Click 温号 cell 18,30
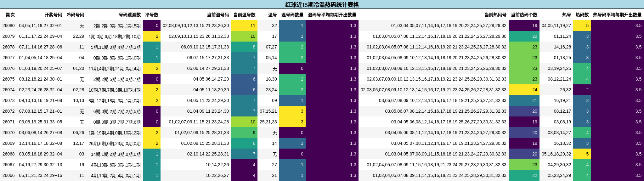Viewport: 644px width, 181px height. pos(271,79)
